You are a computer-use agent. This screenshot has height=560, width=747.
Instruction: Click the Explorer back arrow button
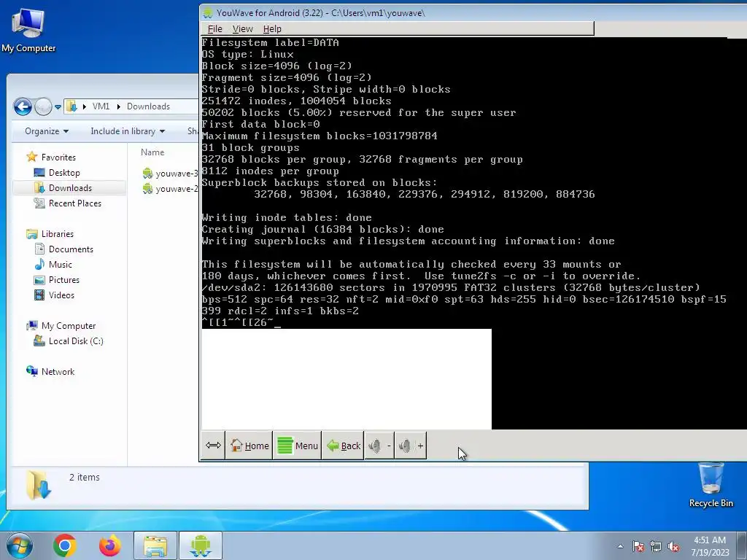[x=23, y=106]
